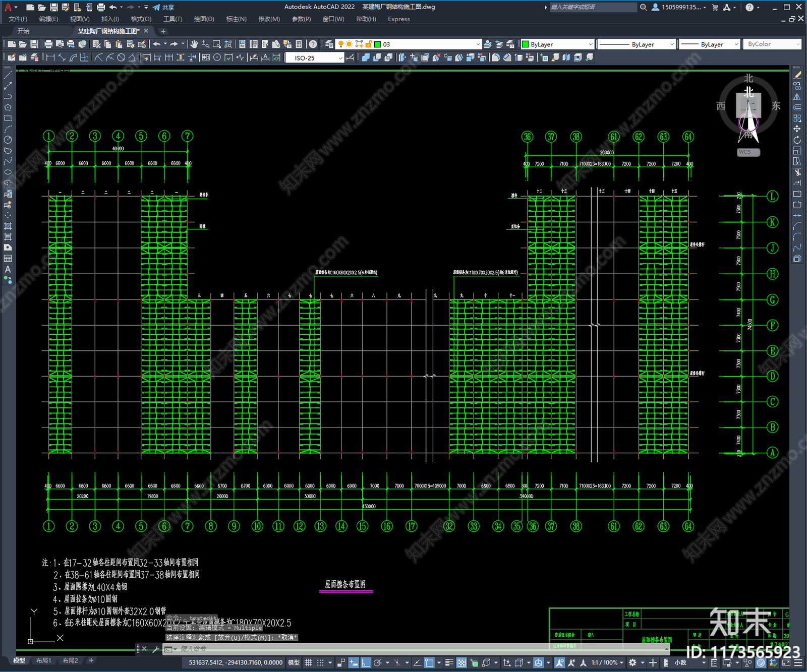This screenshot has height=672, width=807.
Task: Click the Center Mark dimension icon
Action: 217,57
